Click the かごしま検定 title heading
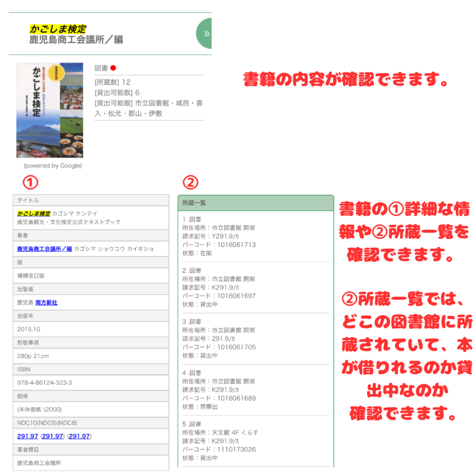The width and height of the screenshot is (476, 476). (58, 29)
